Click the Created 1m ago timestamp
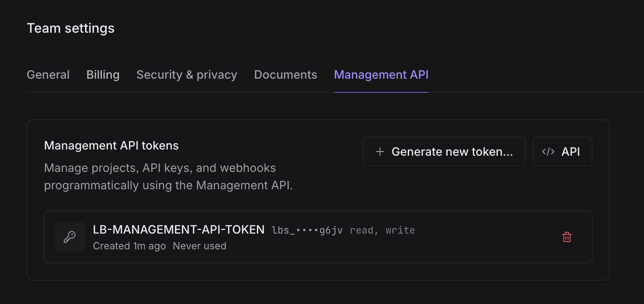This screenshot has width=644, height=304. (129, 246)
